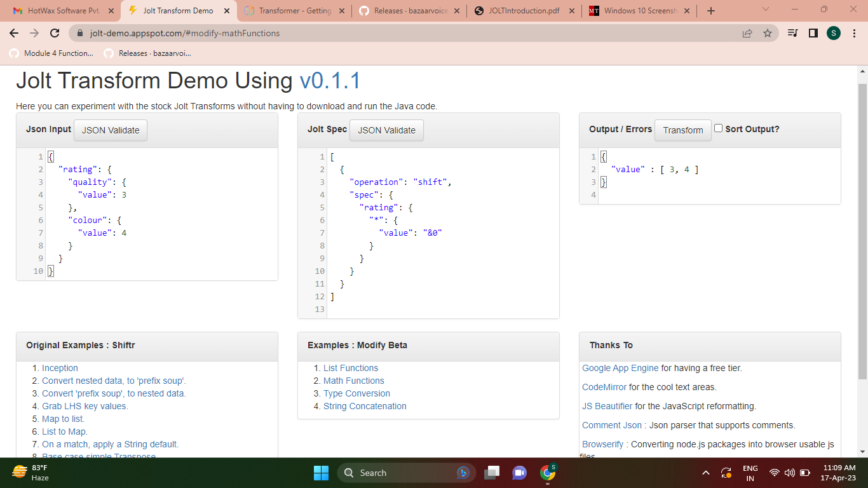Reload the Jolt Transform Demo page
The width and height of the screenshot is (868, 488).
point(55,33)
